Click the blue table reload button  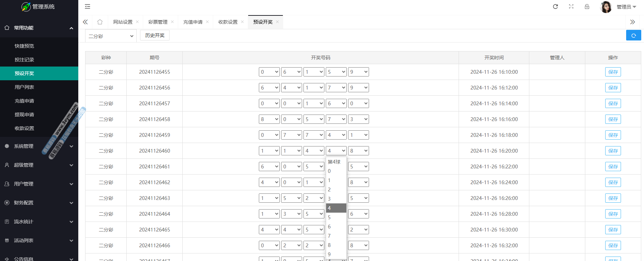click(x=633, y=35)
